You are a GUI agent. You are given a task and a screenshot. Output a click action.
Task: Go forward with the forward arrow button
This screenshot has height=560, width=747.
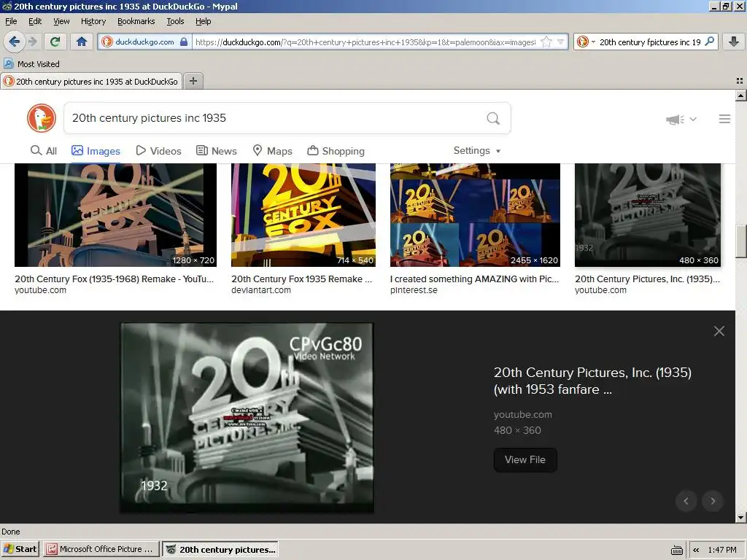point(32,42)
